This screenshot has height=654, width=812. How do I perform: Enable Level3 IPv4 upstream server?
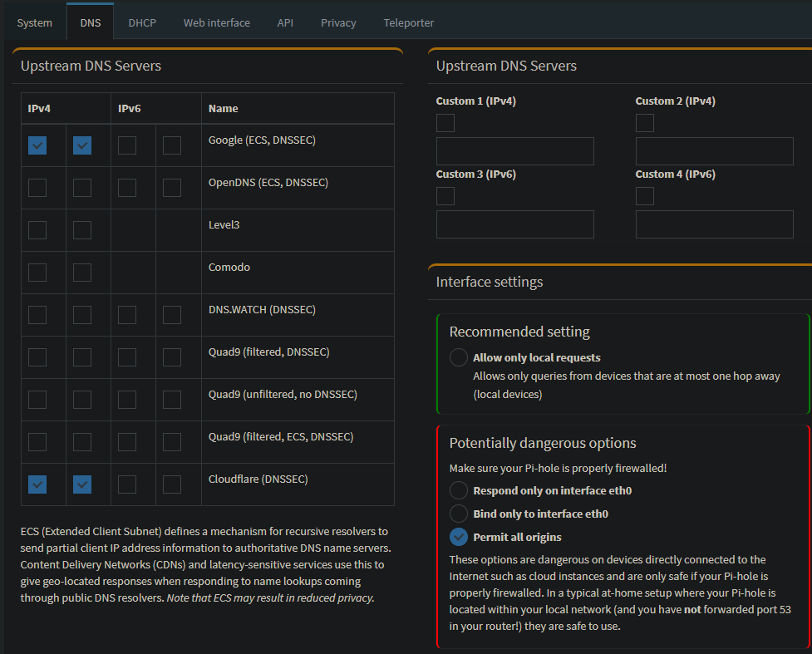pyautogui.click(x=37, y=229)
